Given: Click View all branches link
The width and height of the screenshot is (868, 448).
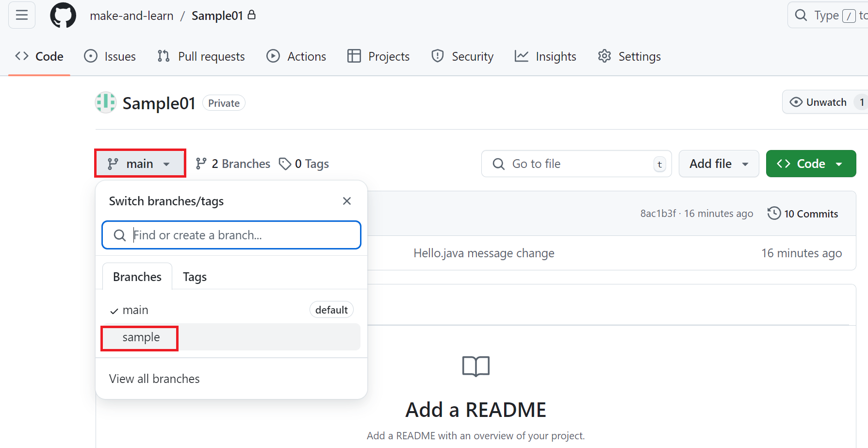Looking at the screenshot, I should click(x=154, y=379).
